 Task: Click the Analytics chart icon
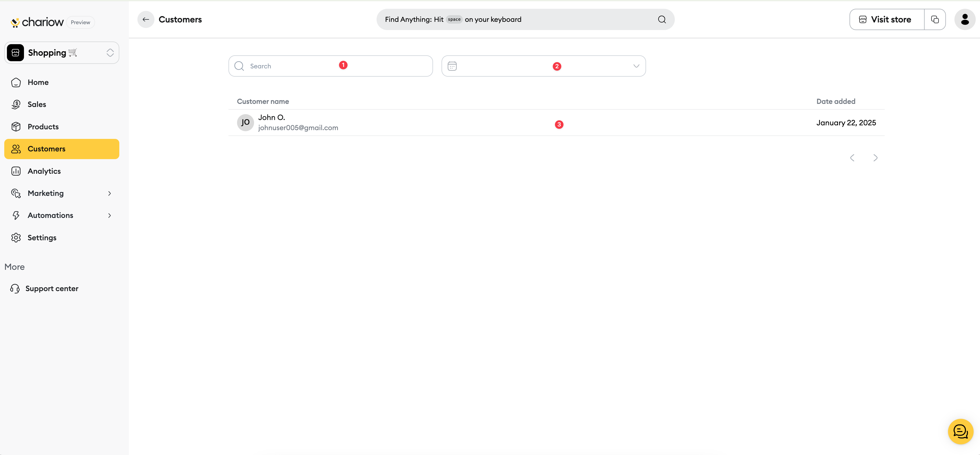(16, 171)
